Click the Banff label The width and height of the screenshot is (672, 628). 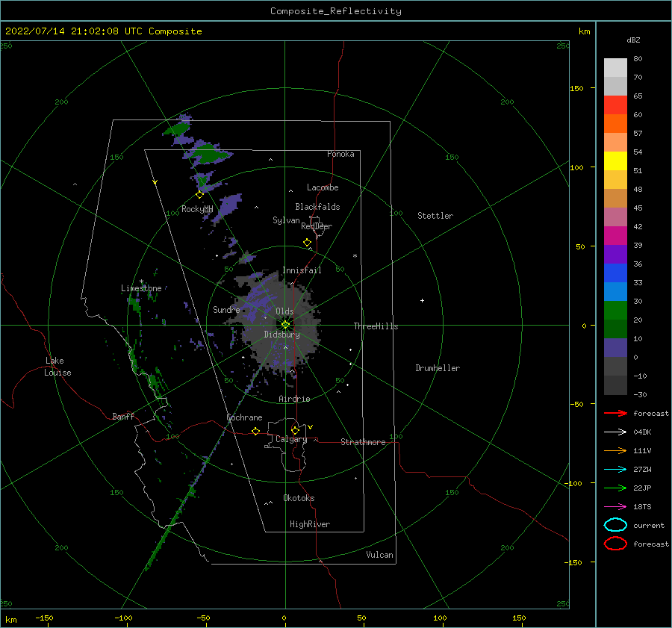(123, 416)
